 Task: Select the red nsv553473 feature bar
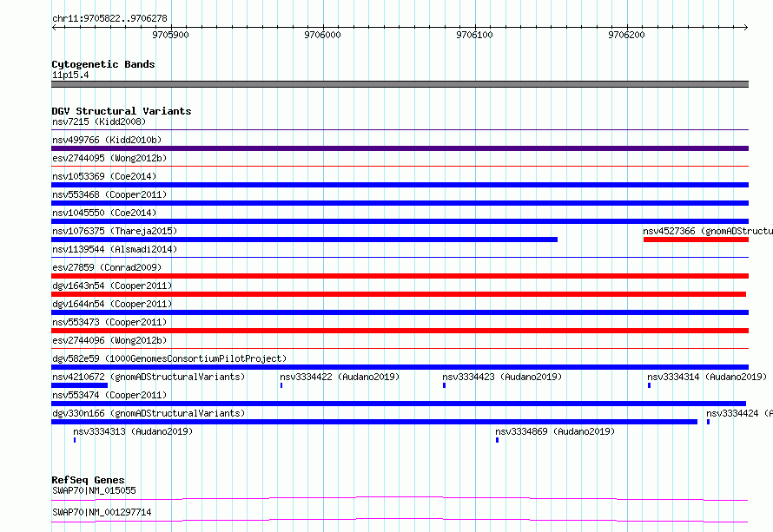coord(400,331)
